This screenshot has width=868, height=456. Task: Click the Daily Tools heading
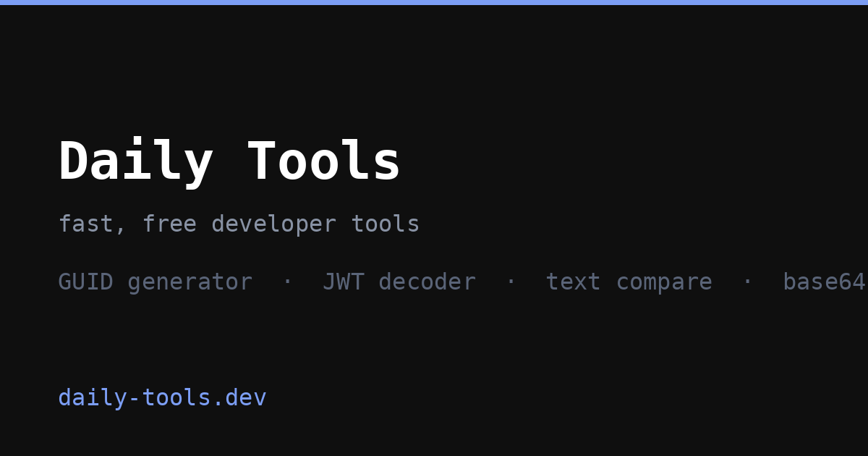[x=229, y=161]
